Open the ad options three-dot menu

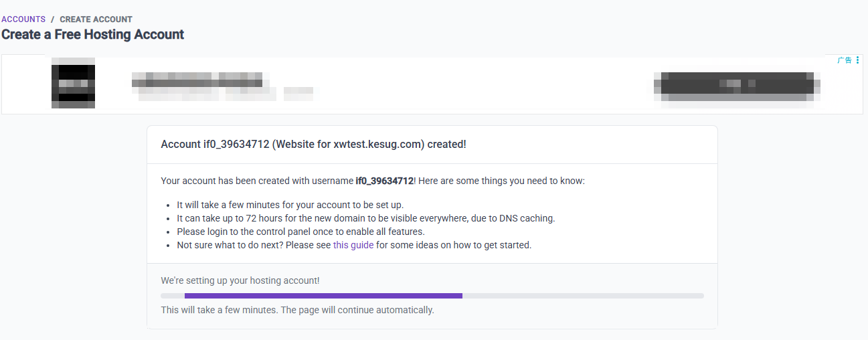(x=858, y=60)
